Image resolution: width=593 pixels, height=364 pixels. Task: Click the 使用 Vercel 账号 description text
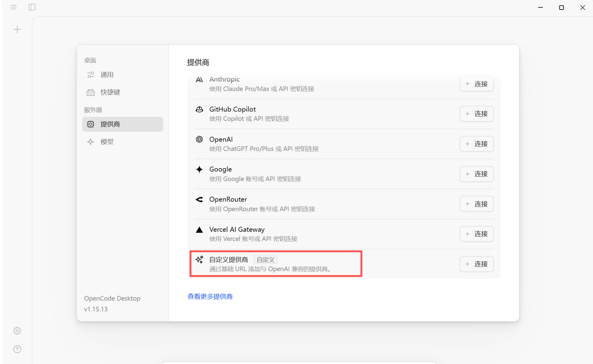pos(253,239)
